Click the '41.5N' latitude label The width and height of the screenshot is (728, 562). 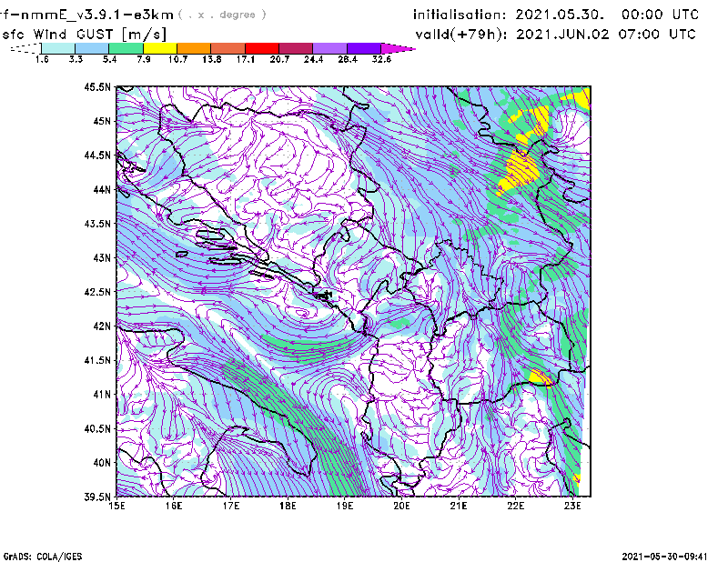pyautogui.click(x=97, y=360)
